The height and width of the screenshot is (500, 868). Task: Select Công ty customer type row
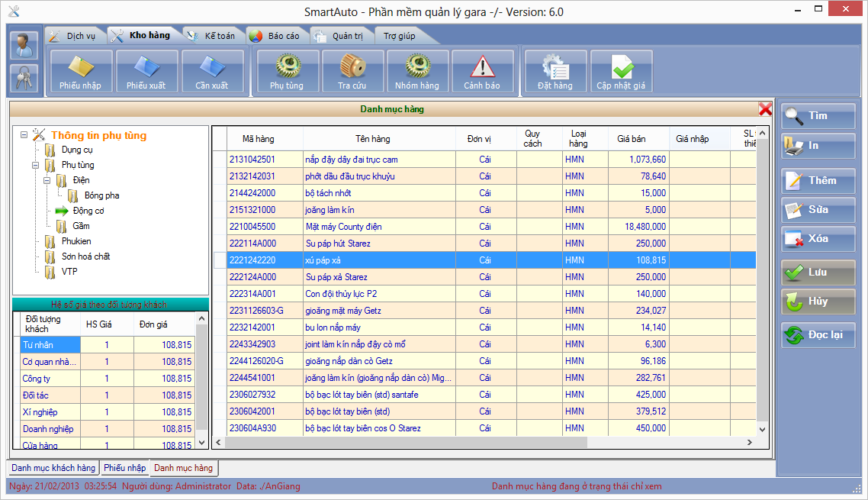(108, 379)
